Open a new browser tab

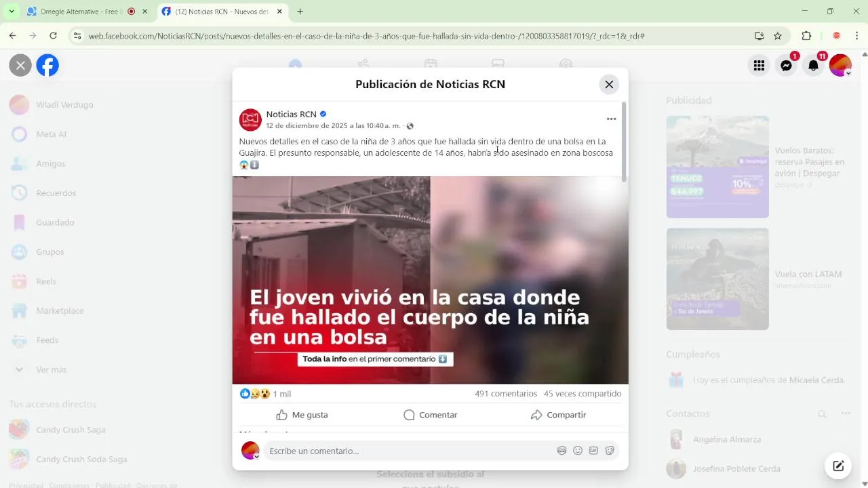300,12
